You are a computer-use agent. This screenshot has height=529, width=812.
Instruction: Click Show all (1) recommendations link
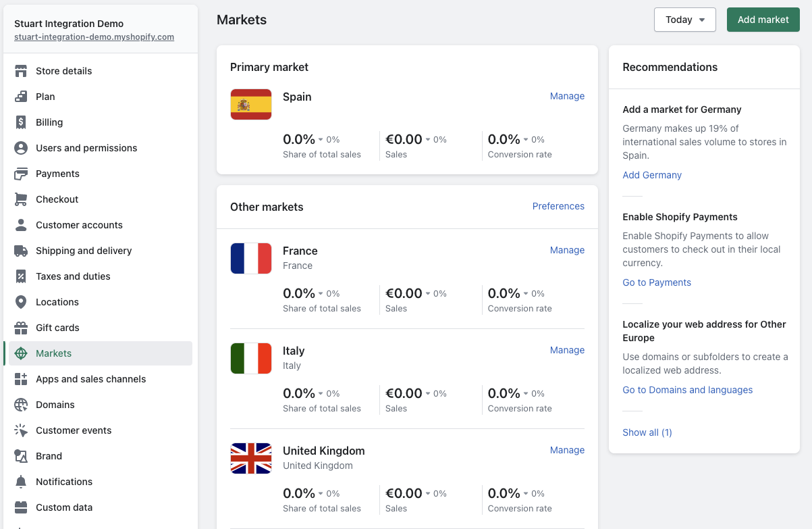(647, 432)
